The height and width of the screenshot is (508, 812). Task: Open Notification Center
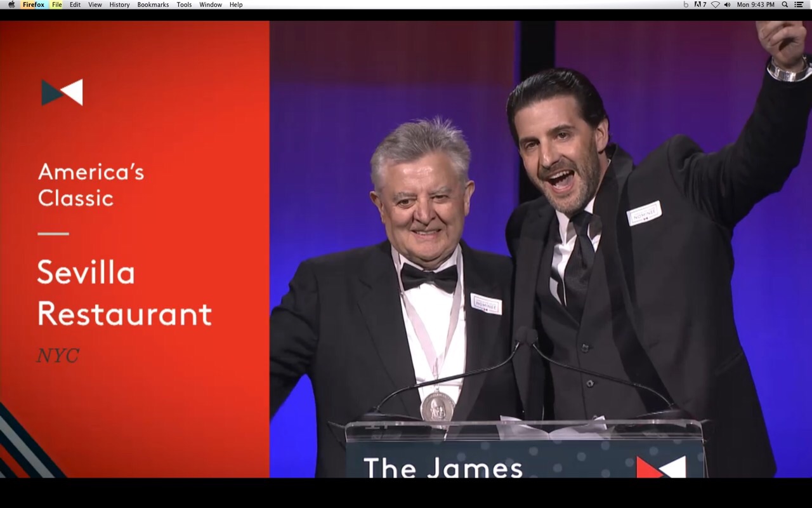[799, 4]
